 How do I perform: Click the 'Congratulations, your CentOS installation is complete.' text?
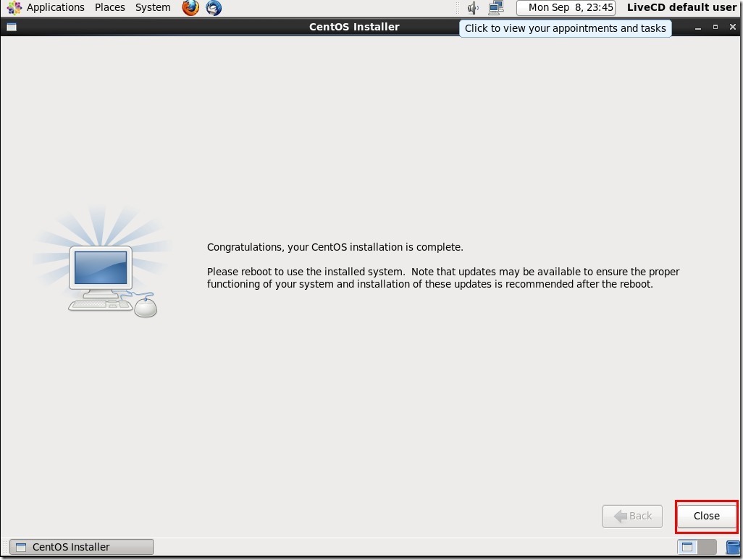[335, 247]
